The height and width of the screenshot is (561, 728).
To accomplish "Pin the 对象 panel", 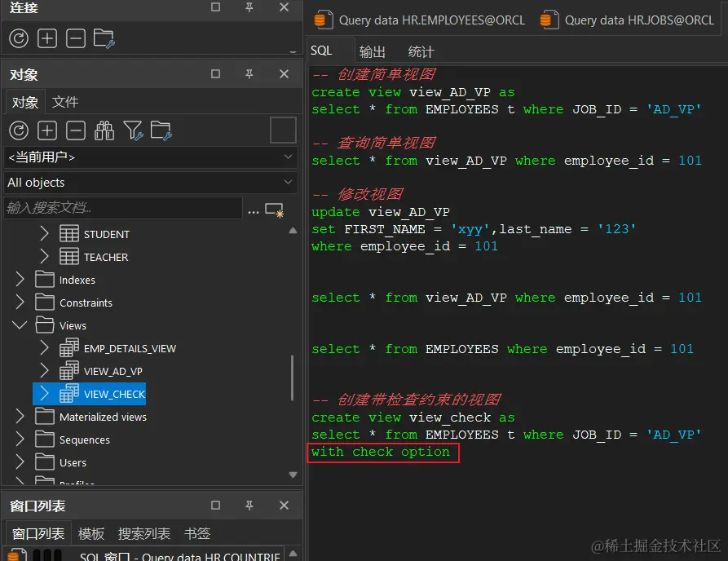I will (249, 74).
